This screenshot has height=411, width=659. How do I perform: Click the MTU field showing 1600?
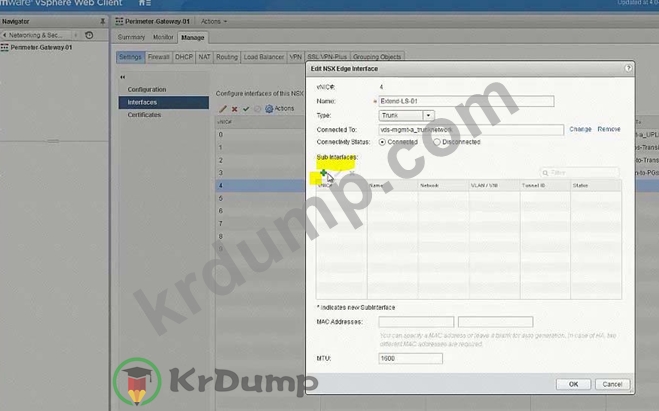click(410, 358)
